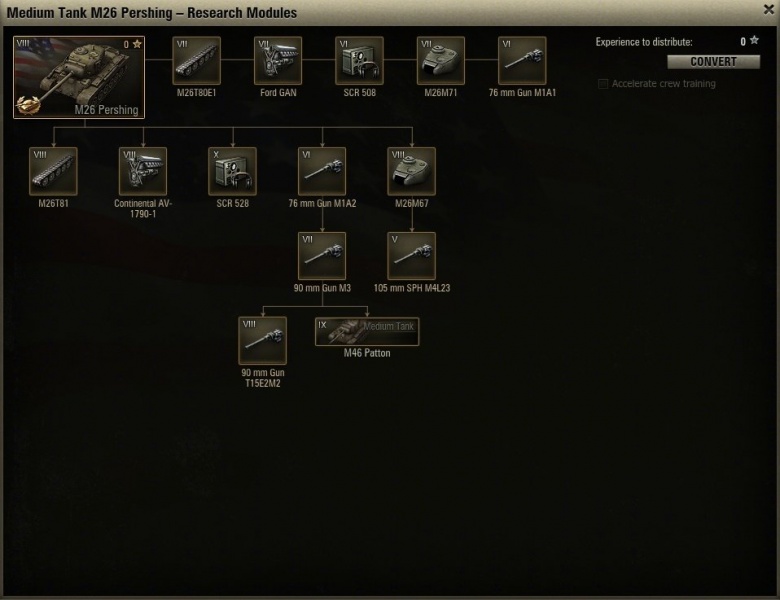Click the window title 'Medium Tank M26 Pershing – Research Modules'

coord(152,12)
